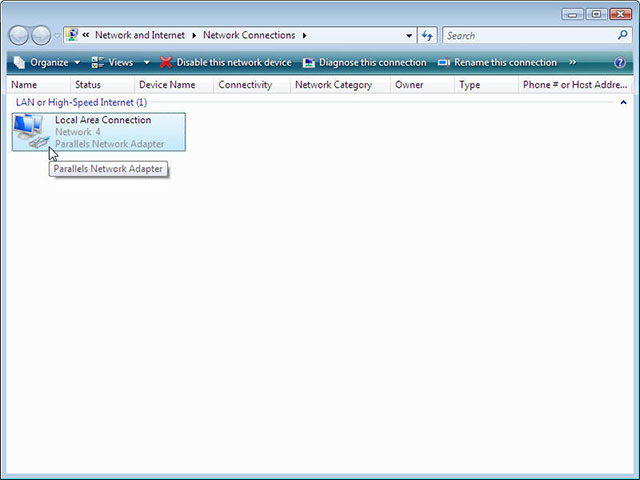Image resolution: width=640 pixels, height=480 pixels.
Task: Close the Network Connections window
Action: pyautogui.click(x=620, y=14)
